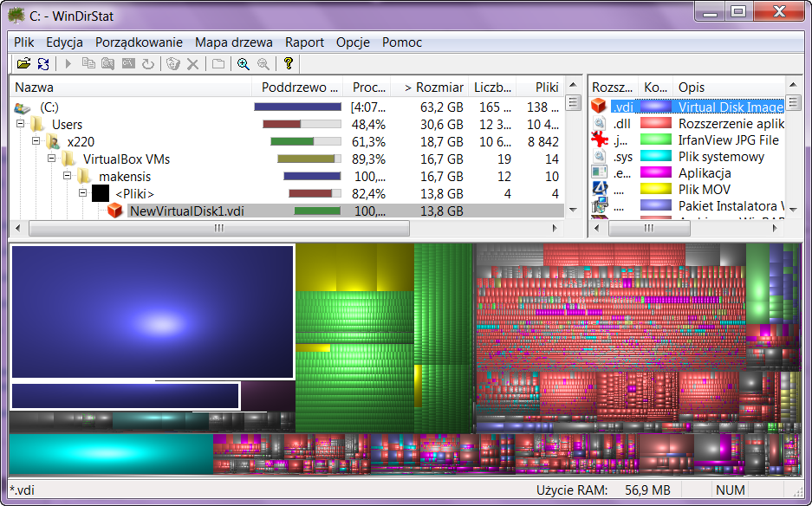Collapse the <Pliki> tree node
812x506 pixels.
pos(82,192)
